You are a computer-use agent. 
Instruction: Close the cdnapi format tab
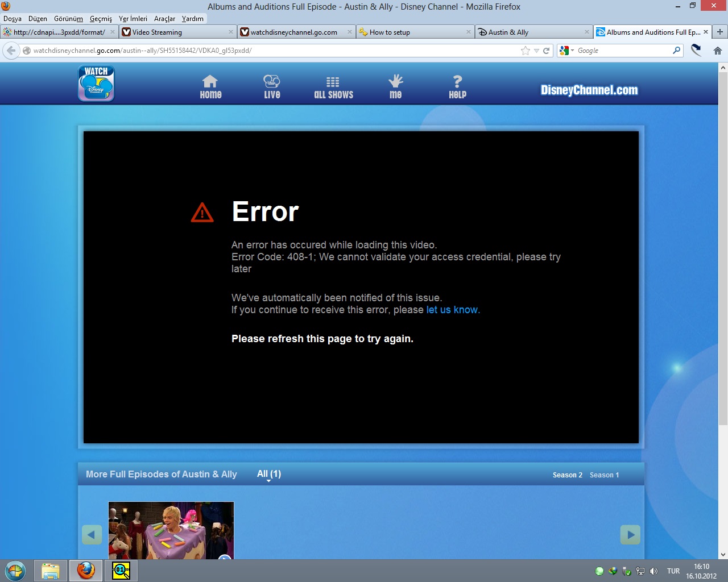[x=112, y=32]
